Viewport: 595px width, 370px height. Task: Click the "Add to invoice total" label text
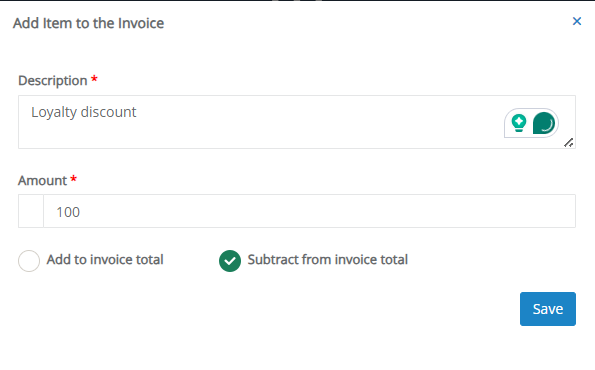pos(105,260)
